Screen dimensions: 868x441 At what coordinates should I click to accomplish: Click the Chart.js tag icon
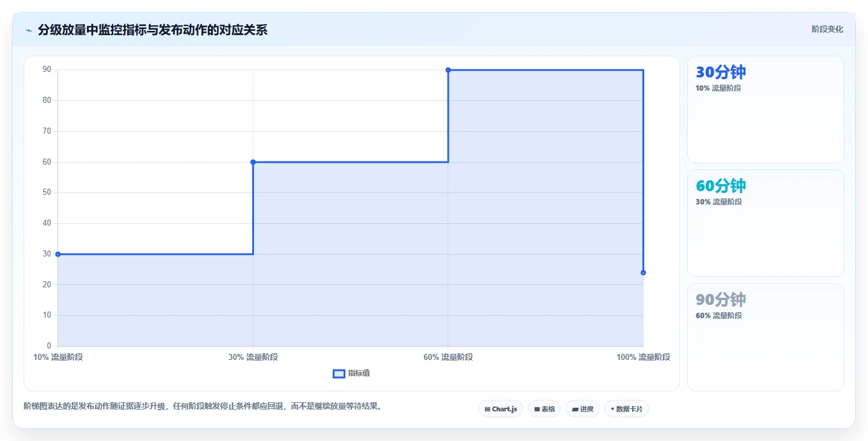click(488, 410)
